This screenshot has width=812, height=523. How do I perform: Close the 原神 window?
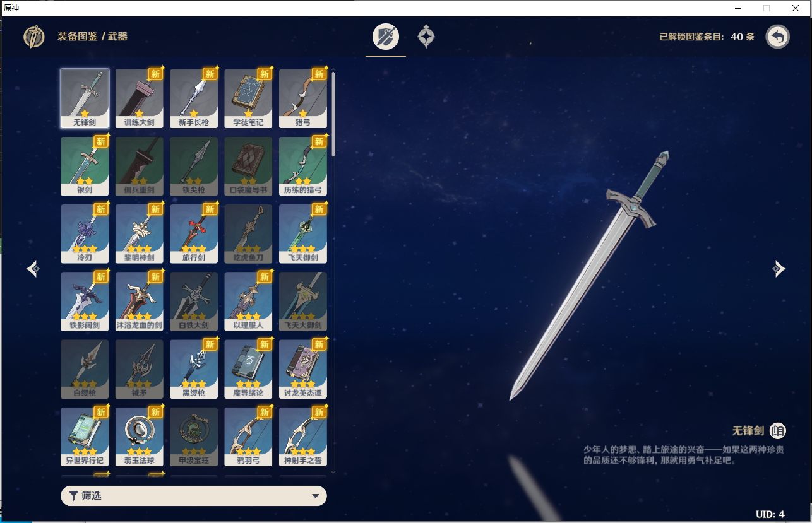[796, 8]
